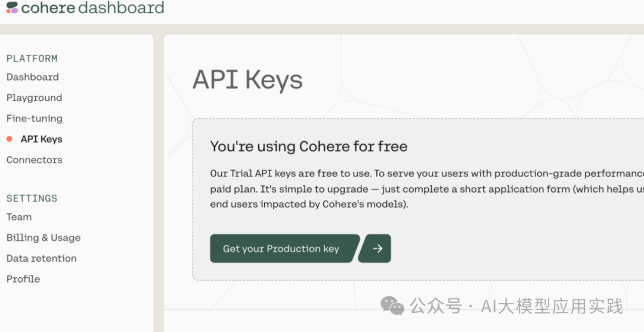The height and width of the screenshot is (332, 644).
Task: Click the arrow icon beside Production key
Action: [x=377, y=249]
